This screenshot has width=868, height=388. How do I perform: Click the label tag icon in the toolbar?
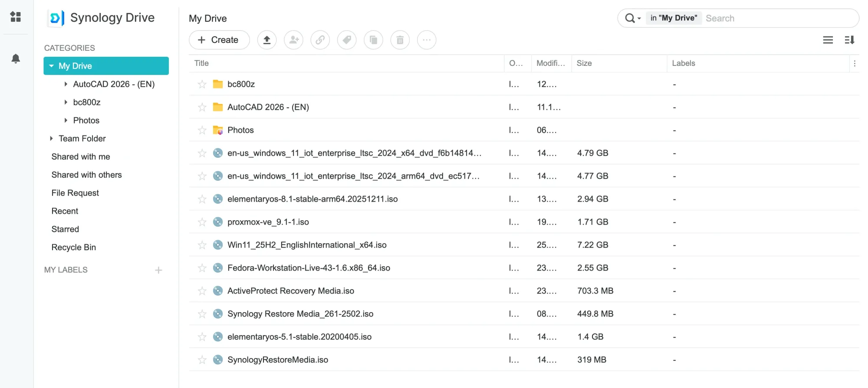[347, 40]
